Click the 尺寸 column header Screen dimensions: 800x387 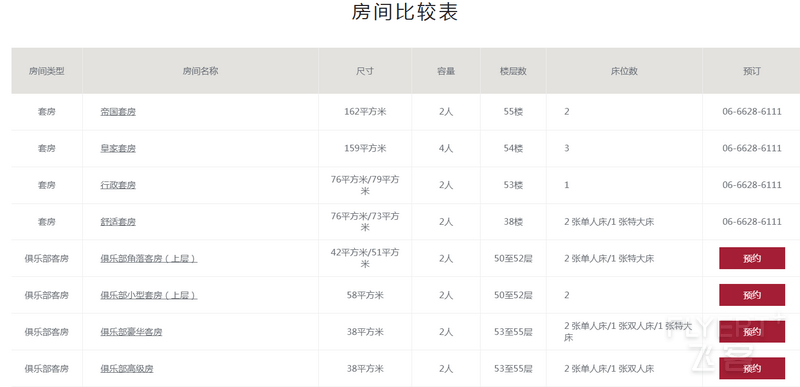pyautogui.click(x=365, y=71)
